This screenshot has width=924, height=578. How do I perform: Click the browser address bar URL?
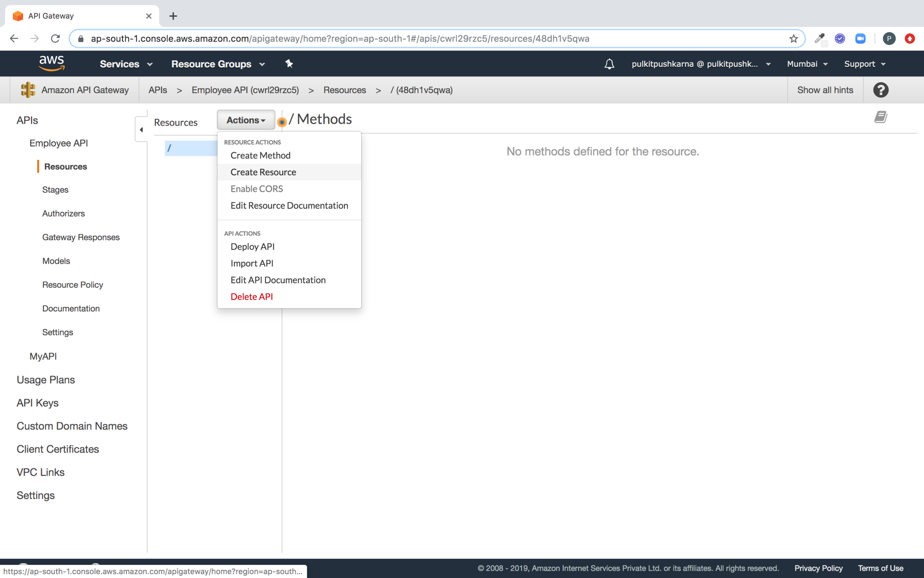[340, 39]
